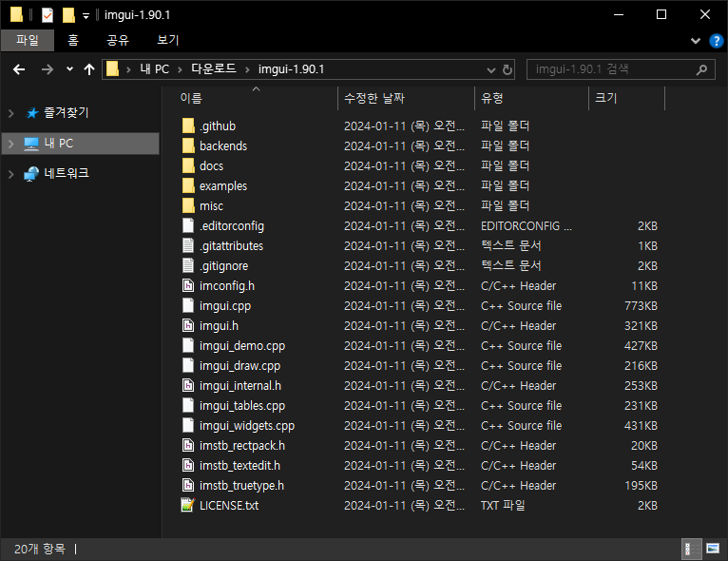Image resolution: width=728 pixels, height=561 pixels.
Task: Click the address bar folder icon
Action: (112, 69)
